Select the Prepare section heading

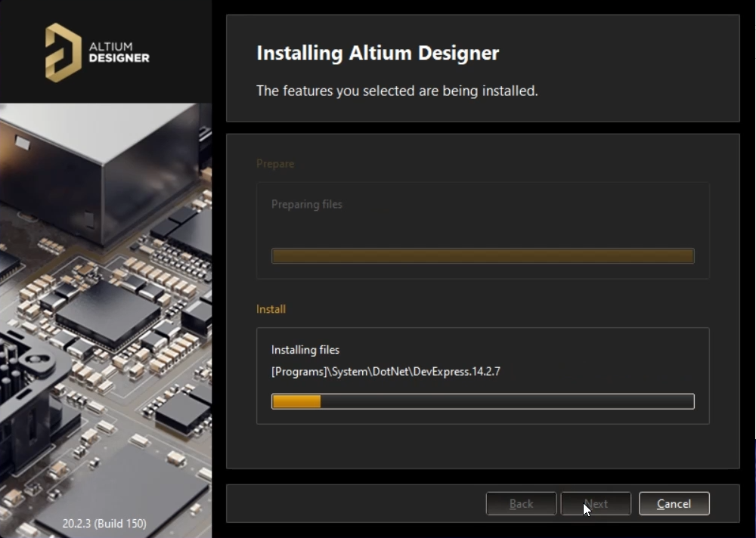pyautogui.click(x=275, y=164)
